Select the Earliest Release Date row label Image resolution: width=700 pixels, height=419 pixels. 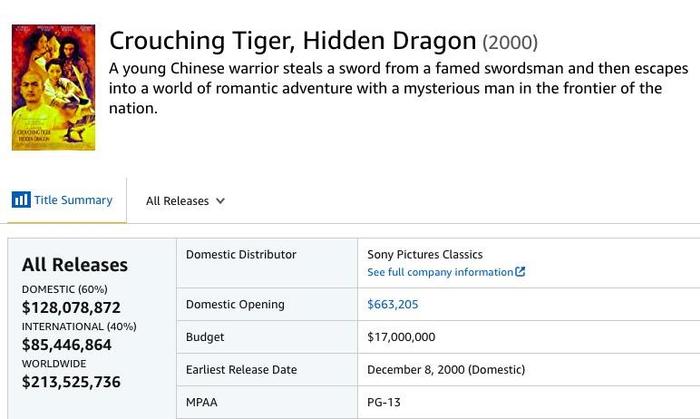coord(242,369)
